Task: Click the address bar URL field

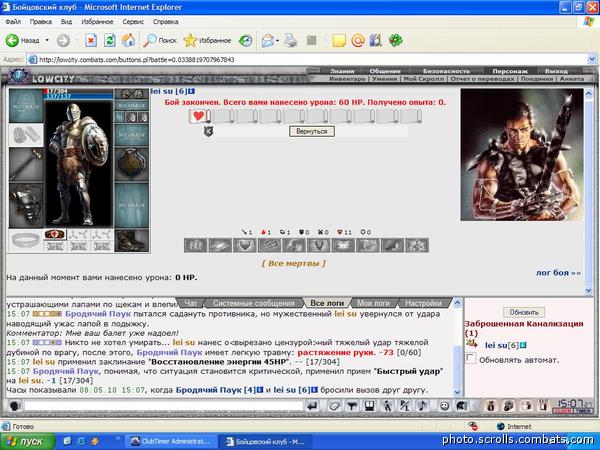Action: coord(306,59)
